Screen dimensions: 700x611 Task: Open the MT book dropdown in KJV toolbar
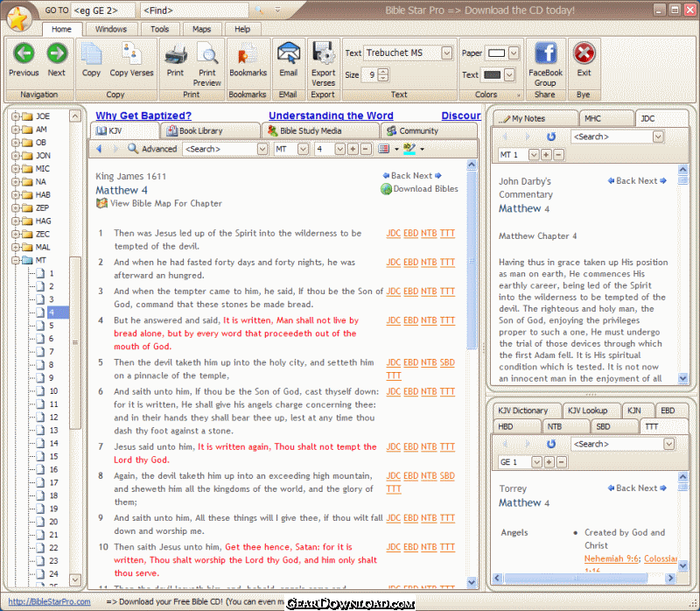(x=303, y=149)
